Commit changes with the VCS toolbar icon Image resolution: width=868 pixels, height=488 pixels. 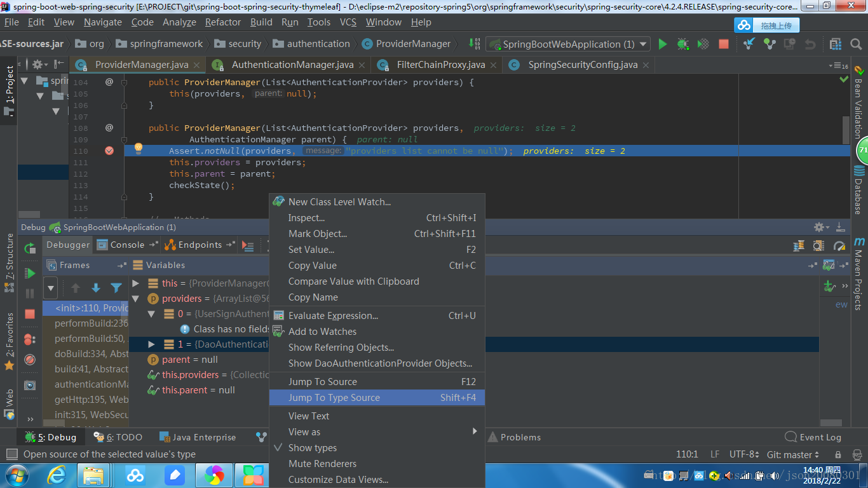click(x=770, y=44)
